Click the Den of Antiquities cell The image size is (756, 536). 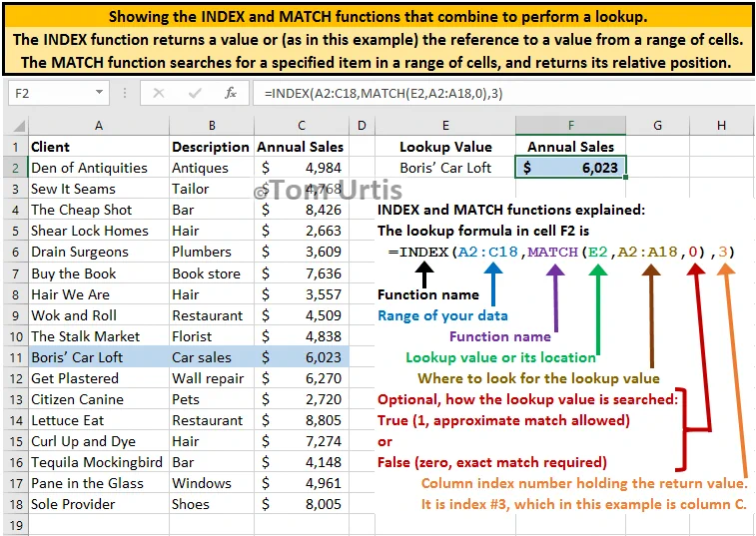99,168
